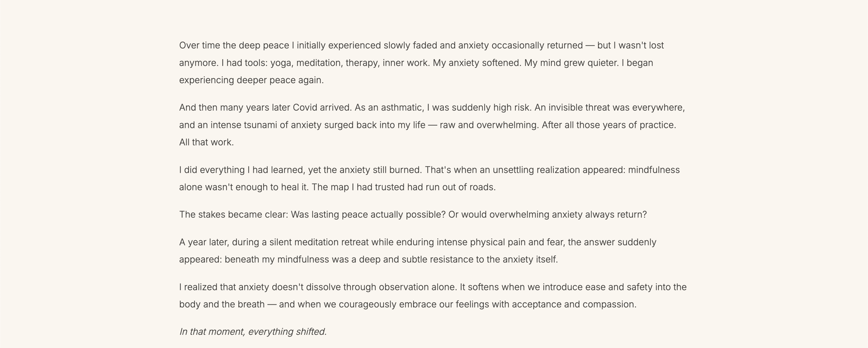Click the sentence "The map I had trusted had run out of roads."

(403, 188)
